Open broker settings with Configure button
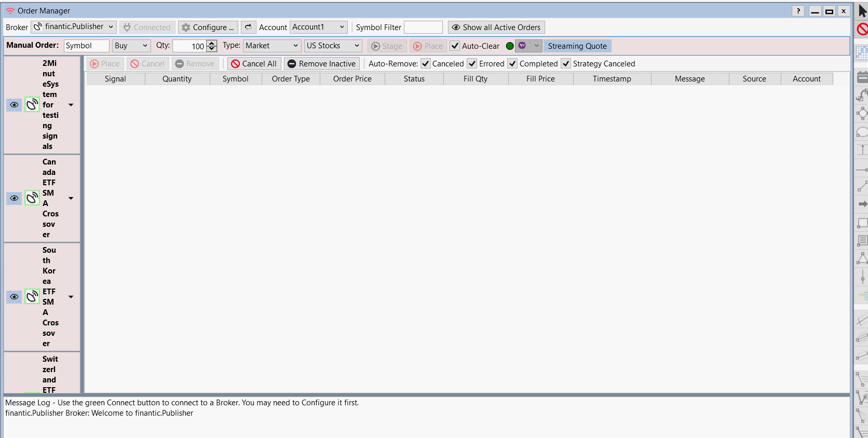 click(208, 27)
